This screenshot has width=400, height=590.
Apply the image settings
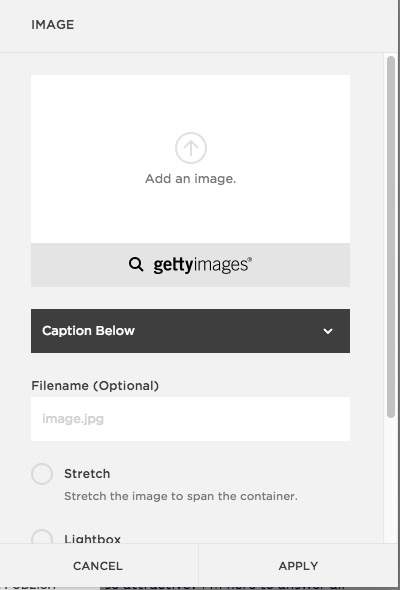click(298, 566)
